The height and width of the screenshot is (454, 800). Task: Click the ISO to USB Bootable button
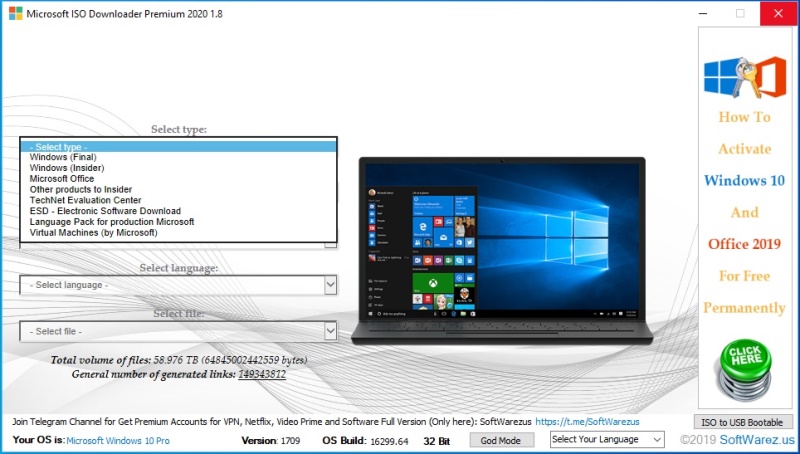[x=742, y=422]
